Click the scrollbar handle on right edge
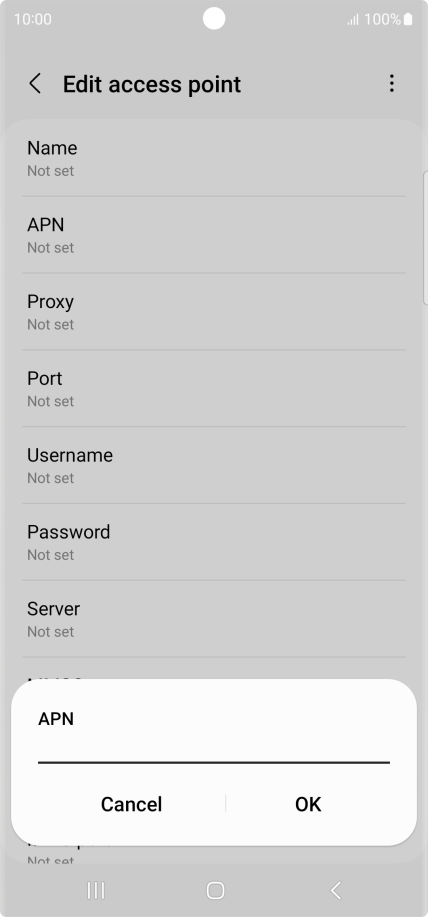Screen dimensions: 428x917 coord(425,238)
